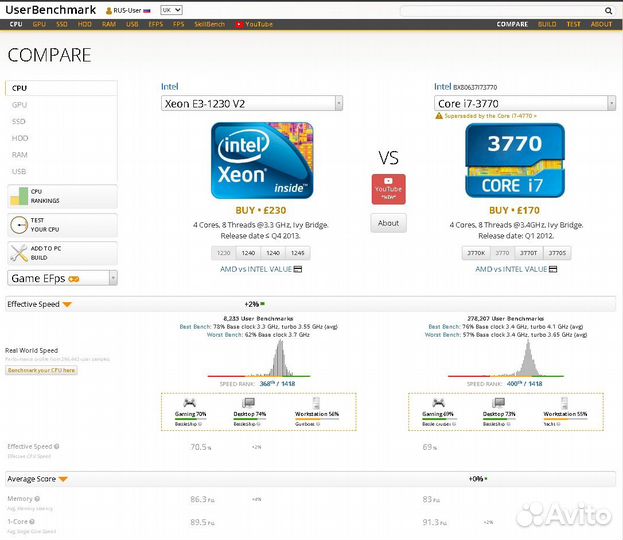Select SSD in the left sidebar

click(19, 122)
